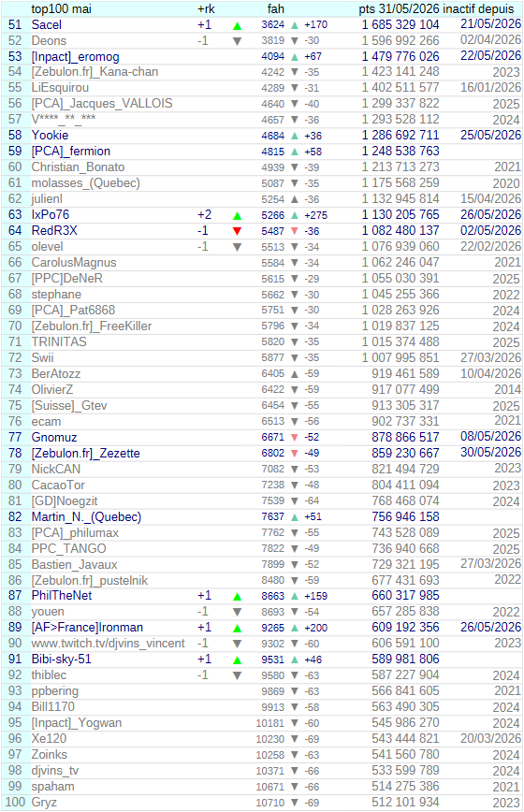Click the 'pts 31/05/2026' column header

[x=399, y=8]
